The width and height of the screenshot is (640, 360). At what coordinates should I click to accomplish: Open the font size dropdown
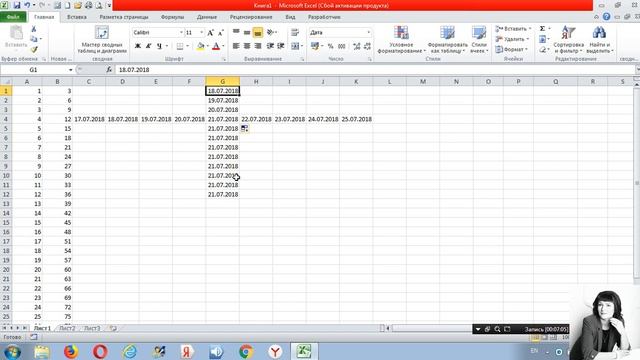pyautogui.click(x=201, y=33)
